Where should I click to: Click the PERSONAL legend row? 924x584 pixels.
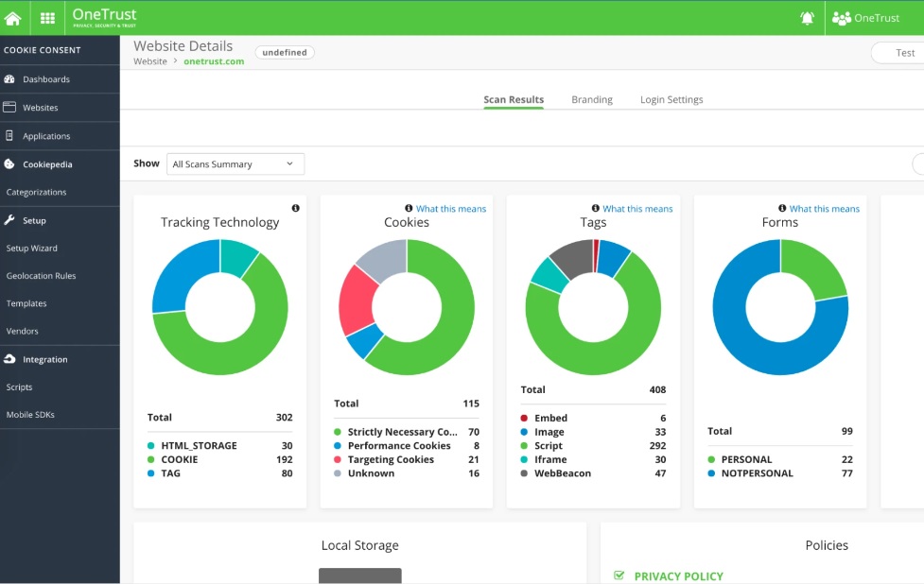[x=780, y=459]
